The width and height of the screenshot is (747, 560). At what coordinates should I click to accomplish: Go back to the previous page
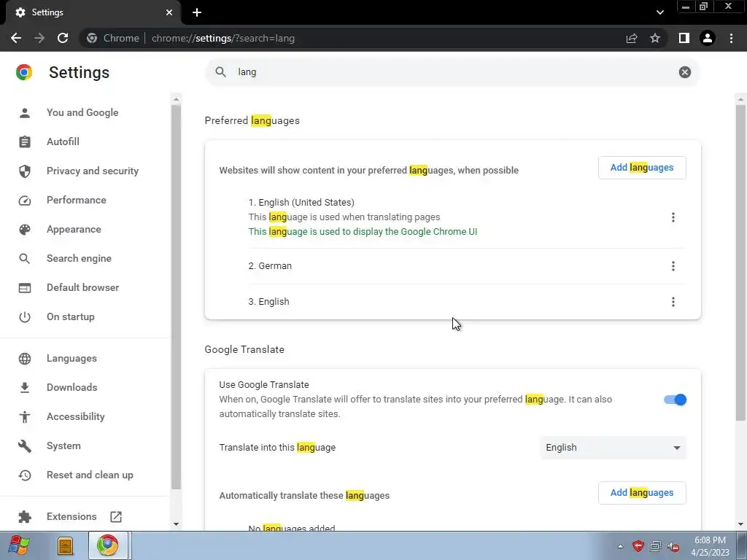[16, 38]
